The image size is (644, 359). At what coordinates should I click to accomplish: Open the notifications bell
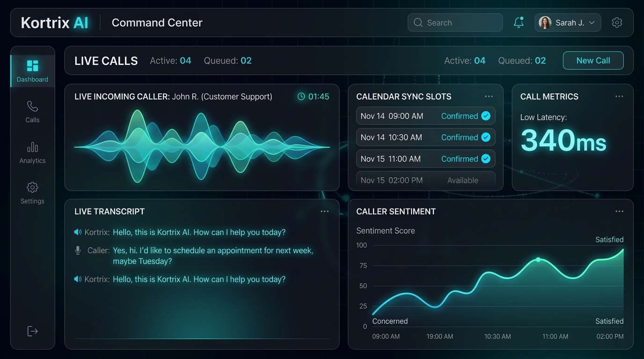coord(519,22)
